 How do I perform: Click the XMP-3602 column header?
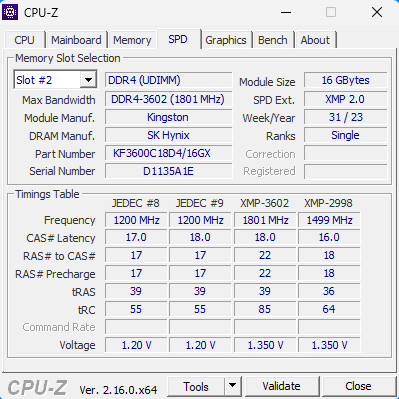pos(264,203)
